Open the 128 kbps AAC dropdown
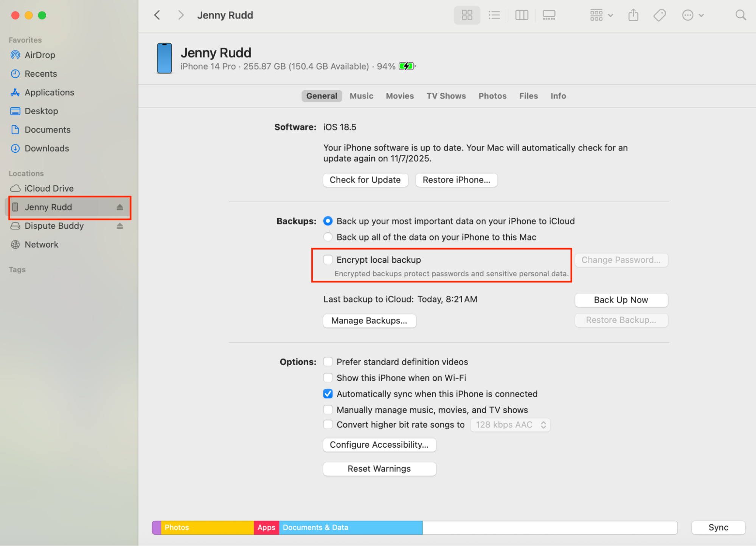Viewport: 756px width, 546px height. click(x=510, y=425)
